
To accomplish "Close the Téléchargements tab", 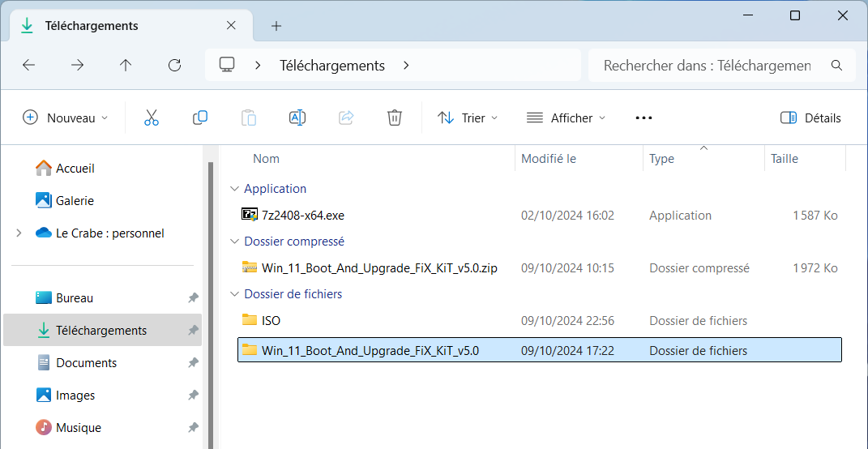I will point(232,25).
